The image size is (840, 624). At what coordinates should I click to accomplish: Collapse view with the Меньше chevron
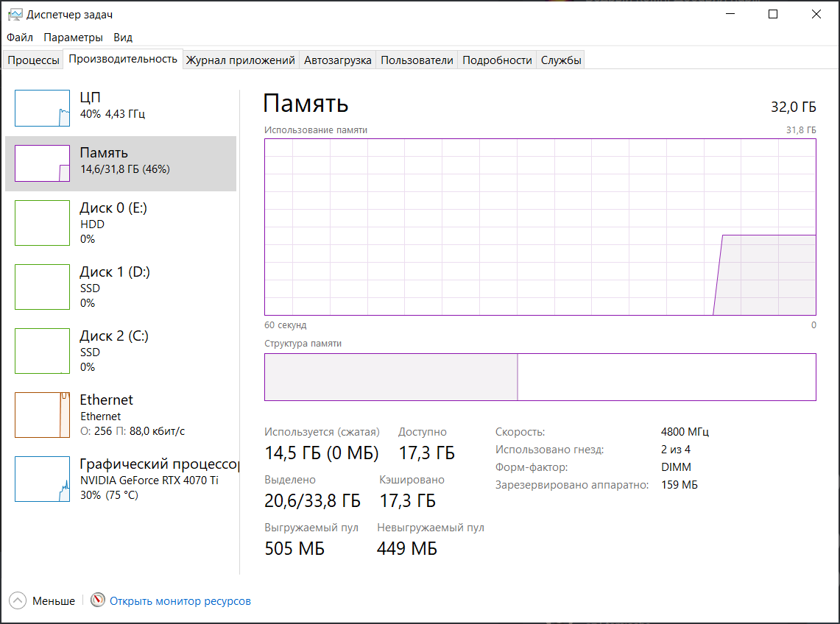pyautogui.click(x=18, y=601)
